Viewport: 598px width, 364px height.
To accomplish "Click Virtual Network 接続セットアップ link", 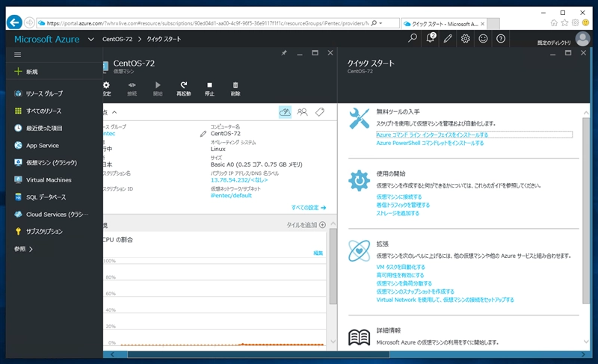I will tap(445, 300).
